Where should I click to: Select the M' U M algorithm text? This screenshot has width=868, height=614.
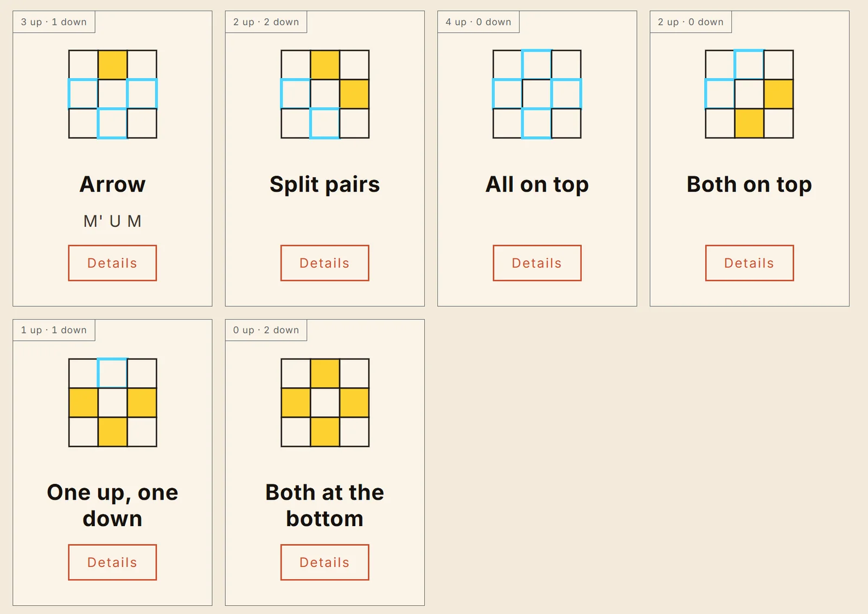[112, 221]
